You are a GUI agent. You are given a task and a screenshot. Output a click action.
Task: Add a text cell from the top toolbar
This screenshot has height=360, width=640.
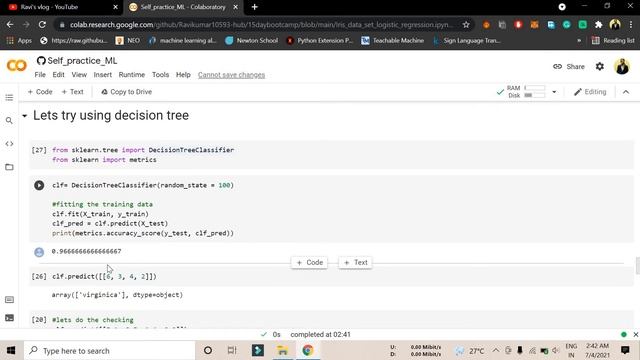tap(72, 92)
